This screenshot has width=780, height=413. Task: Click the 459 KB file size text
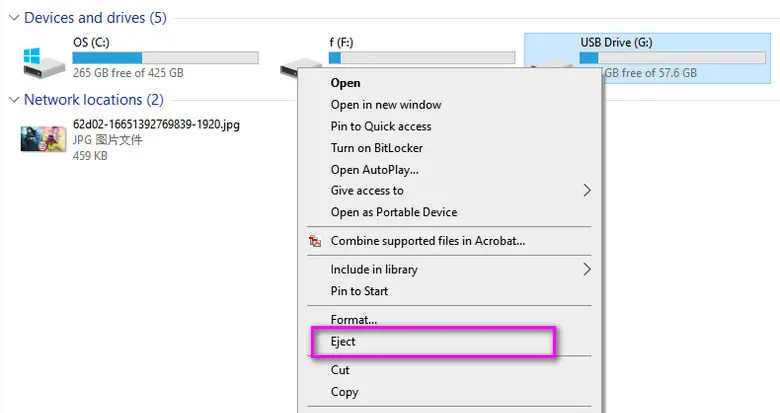[x=90, y=156]
